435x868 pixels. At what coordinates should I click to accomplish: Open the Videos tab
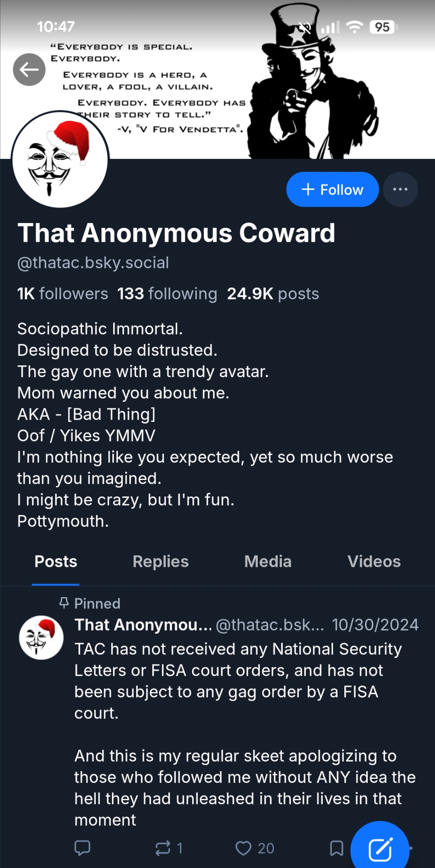click(x=374, y=562)
